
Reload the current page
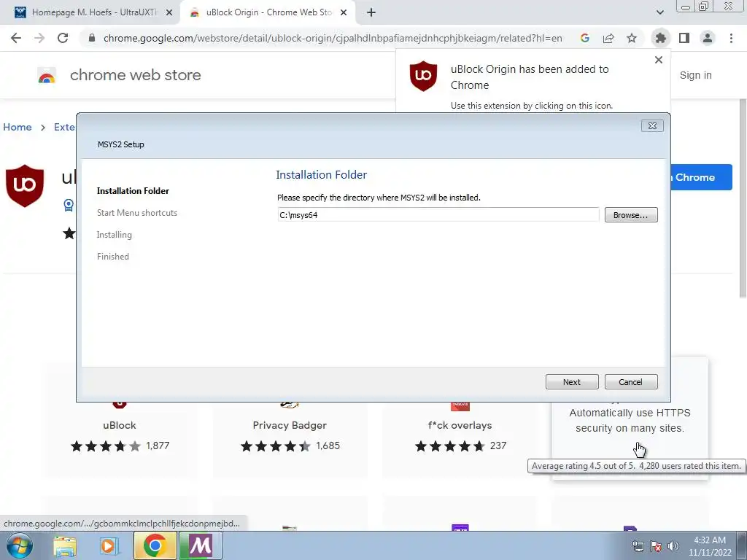(63, 38)
